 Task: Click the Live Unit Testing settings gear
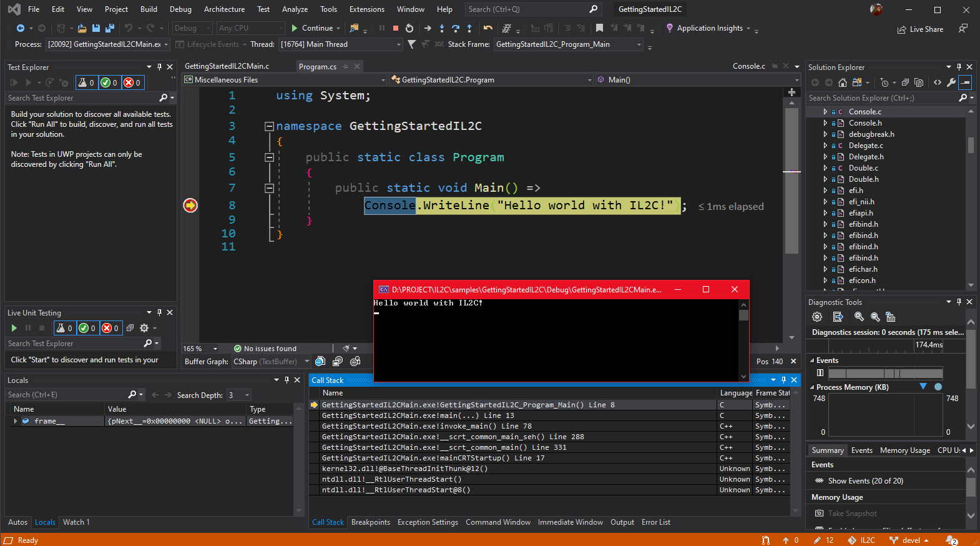pos(144,328)
